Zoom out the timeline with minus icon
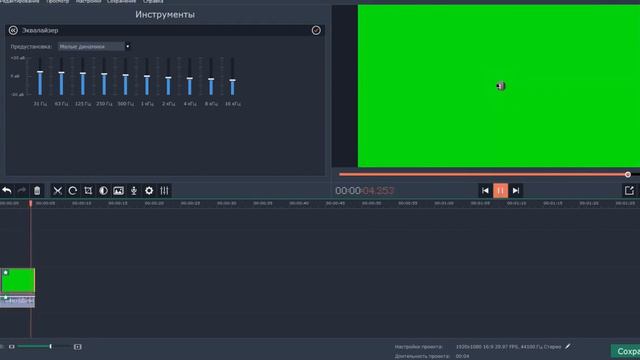 pyautogui.click(x=11, y=347)
